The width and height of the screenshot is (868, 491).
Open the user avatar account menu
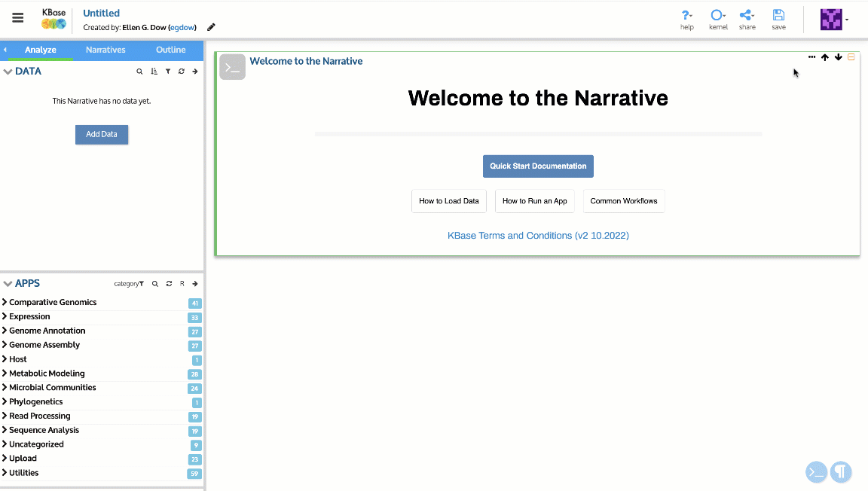coord(834,20)
